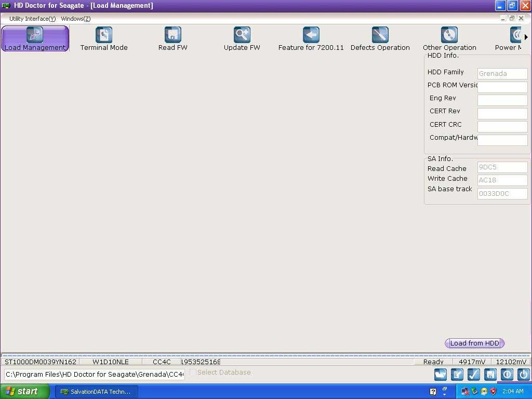Click the Eng Rev input field
Viewport: 532px width, 399px height.
coord(502,100)
